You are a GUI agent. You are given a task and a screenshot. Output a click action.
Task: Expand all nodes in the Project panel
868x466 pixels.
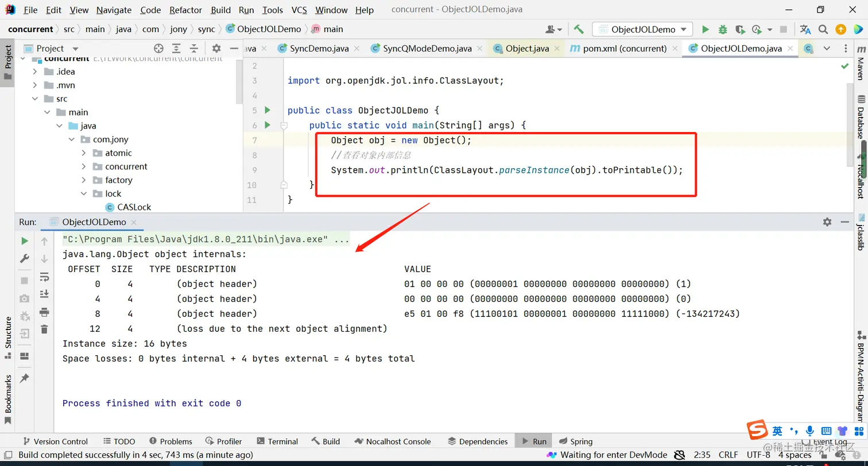pos(176,49)
